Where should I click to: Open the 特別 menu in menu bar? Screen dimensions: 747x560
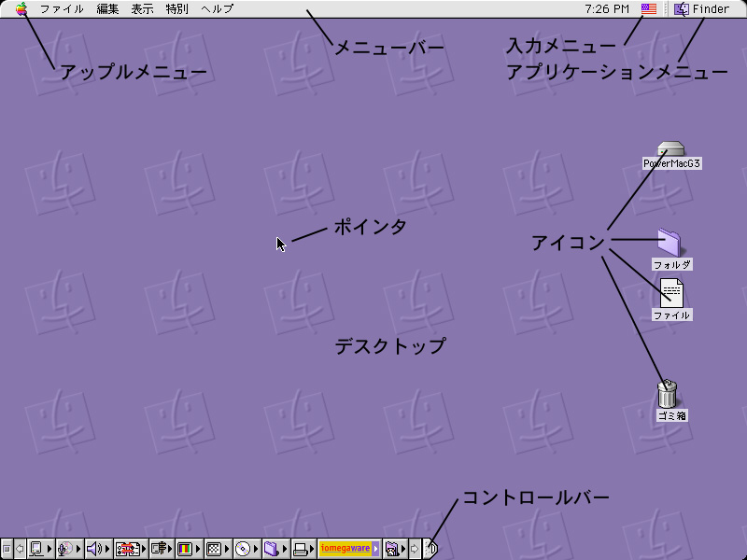[176, 9]
